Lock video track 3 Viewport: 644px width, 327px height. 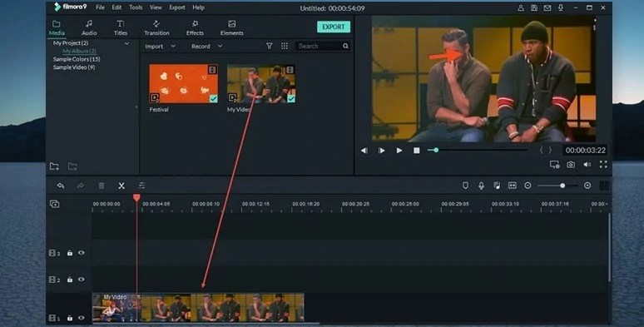(70, 253)
